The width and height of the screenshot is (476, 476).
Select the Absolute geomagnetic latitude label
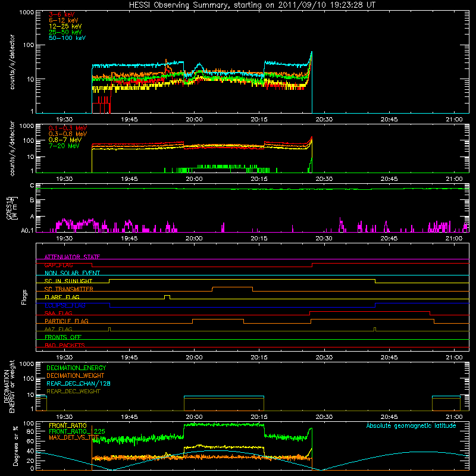click(x=411, y=426)
